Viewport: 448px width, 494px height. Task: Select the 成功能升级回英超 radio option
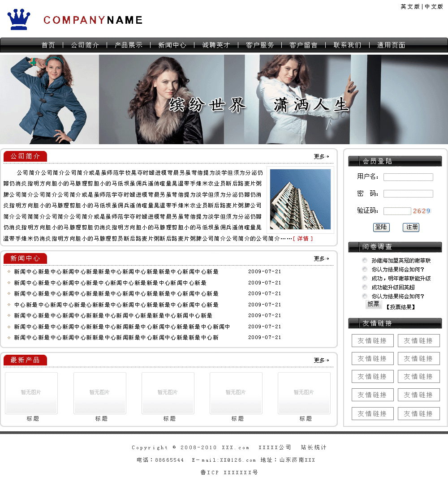[365, 288]
